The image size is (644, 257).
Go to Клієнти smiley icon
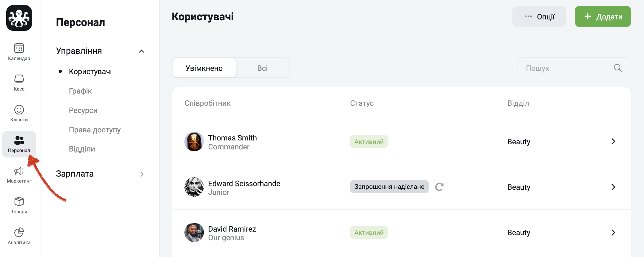[x=19, y=110]
